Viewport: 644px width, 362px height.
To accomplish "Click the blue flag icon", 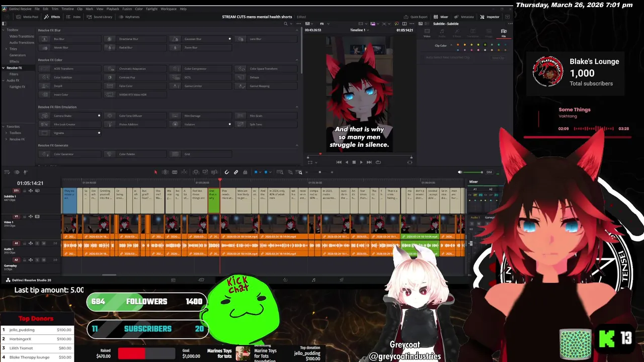I will (256, 172).
